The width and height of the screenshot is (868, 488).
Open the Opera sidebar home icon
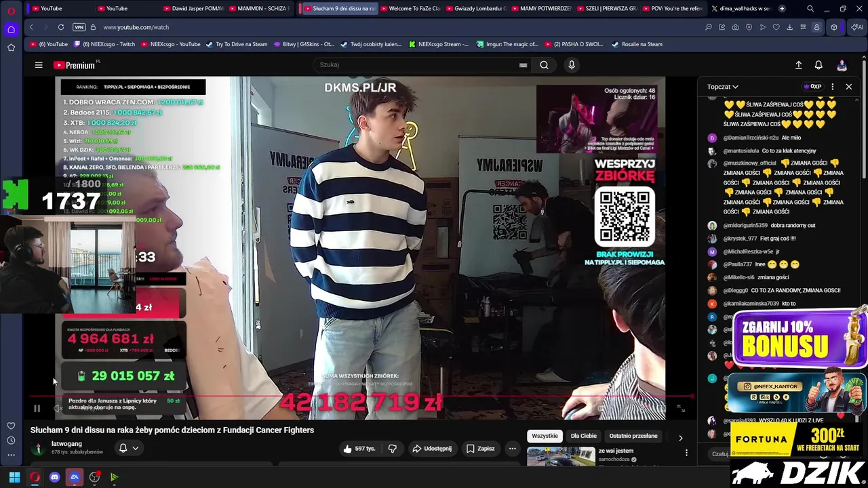tap(11, 29)
